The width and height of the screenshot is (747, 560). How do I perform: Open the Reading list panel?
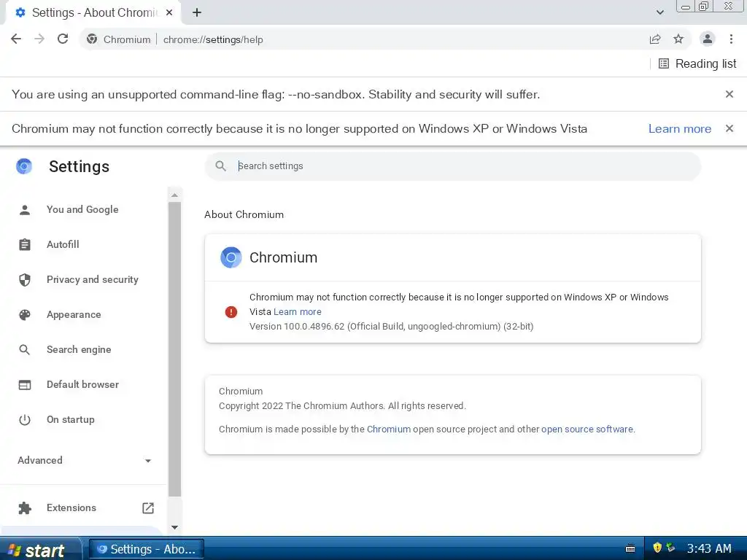tap(697, 64)
